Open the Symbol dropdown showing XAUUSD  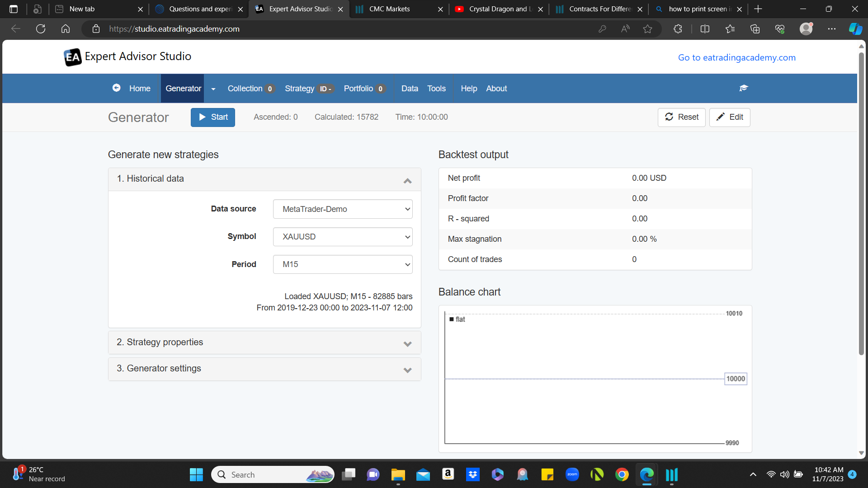[x=343, y=237]
